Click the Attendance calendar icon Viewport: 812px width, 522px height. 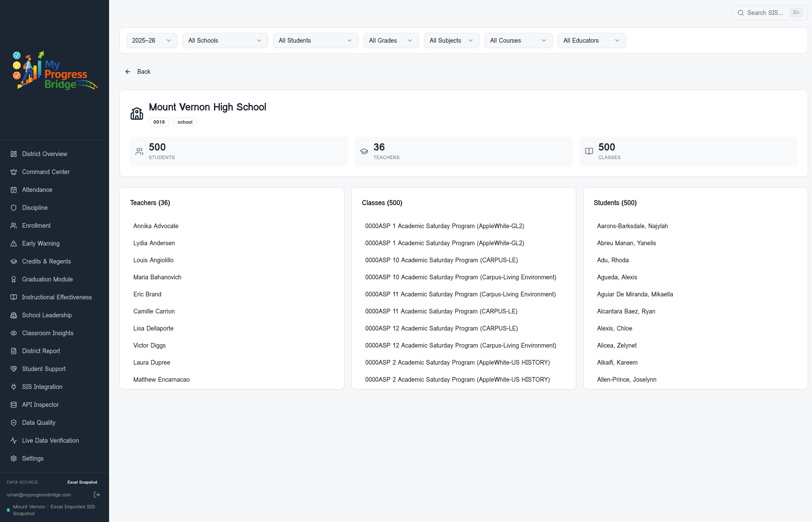coord(14,190)
